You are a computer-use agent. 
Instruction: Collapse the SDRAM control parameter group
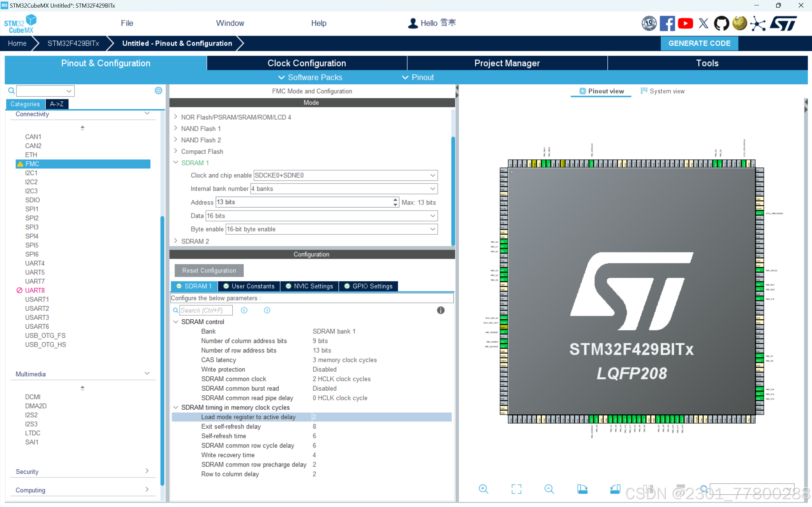point(176,322)
